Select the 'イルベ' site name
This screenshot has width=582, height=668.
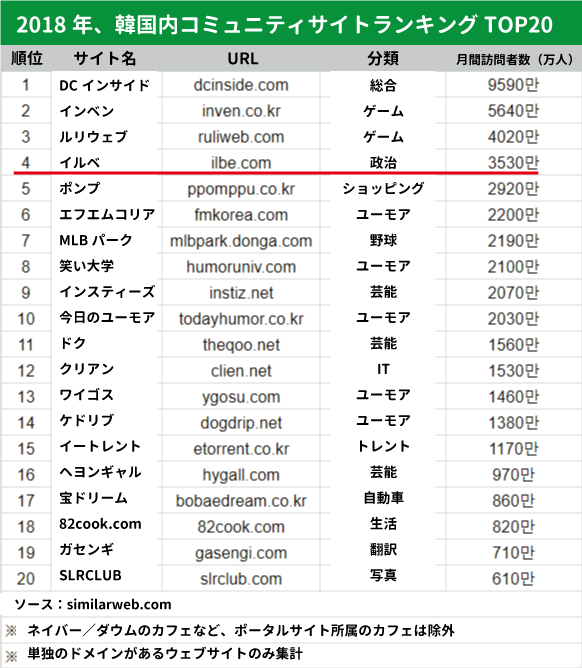pyautogui.click(x=79, y=162)
